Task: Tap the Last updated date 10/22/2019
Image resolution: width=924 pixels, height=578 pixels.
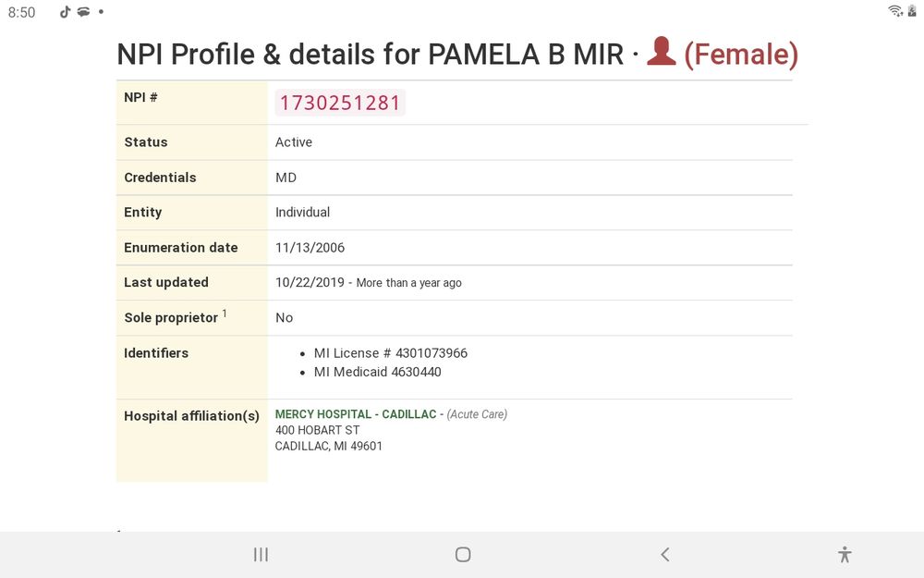Action: (x=309, y=282)
